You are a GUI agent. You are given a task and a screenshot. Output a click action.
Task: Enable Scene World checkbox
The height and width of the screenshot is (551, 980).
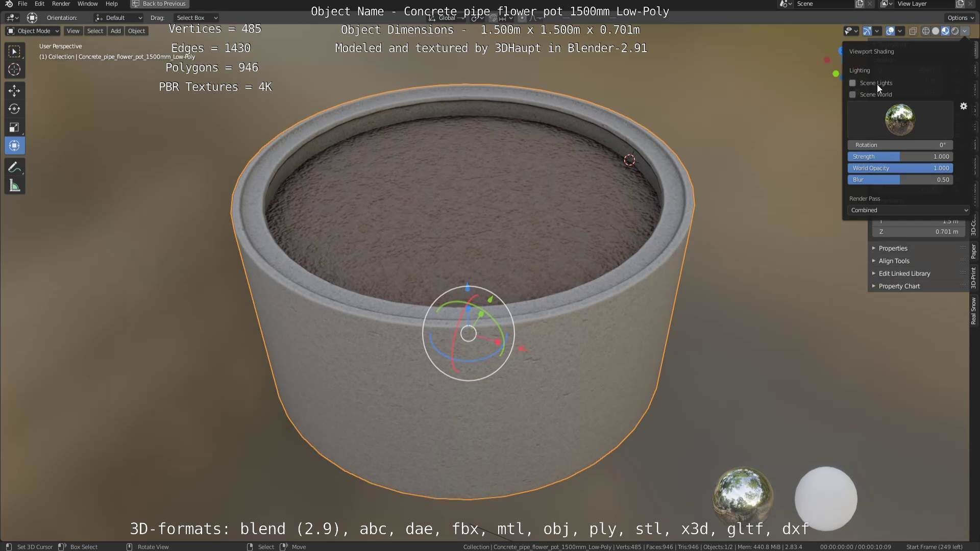[852, 94]
